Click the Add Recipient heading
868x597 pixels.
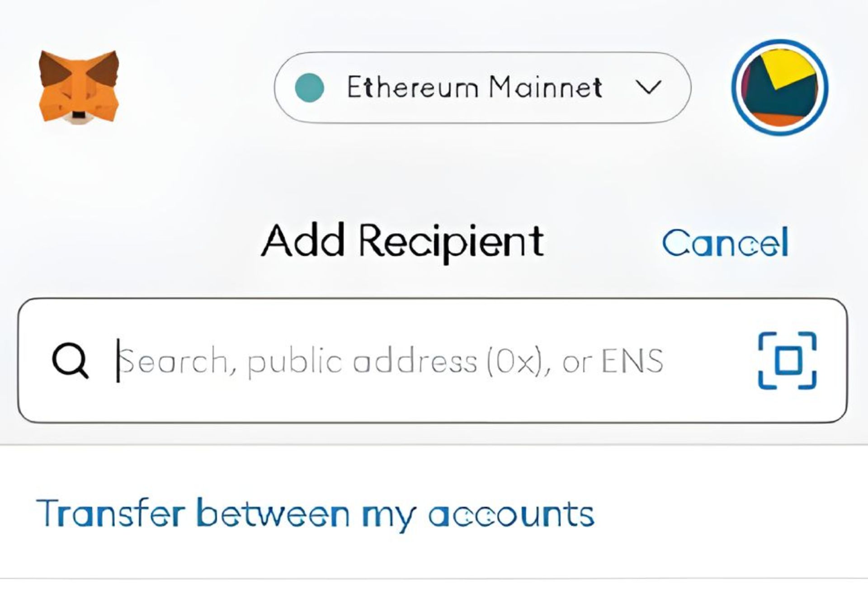coord(402,241)
